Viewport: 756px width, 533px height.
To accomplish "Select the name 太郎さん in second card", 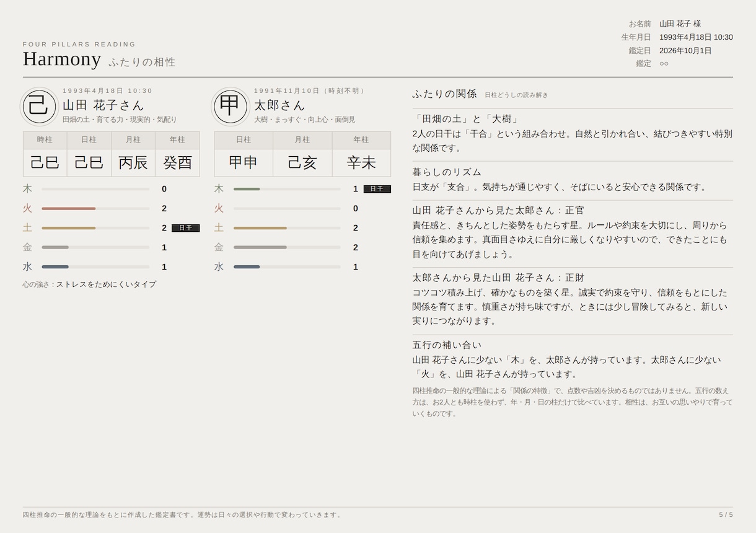I will (x=279, y=105).
